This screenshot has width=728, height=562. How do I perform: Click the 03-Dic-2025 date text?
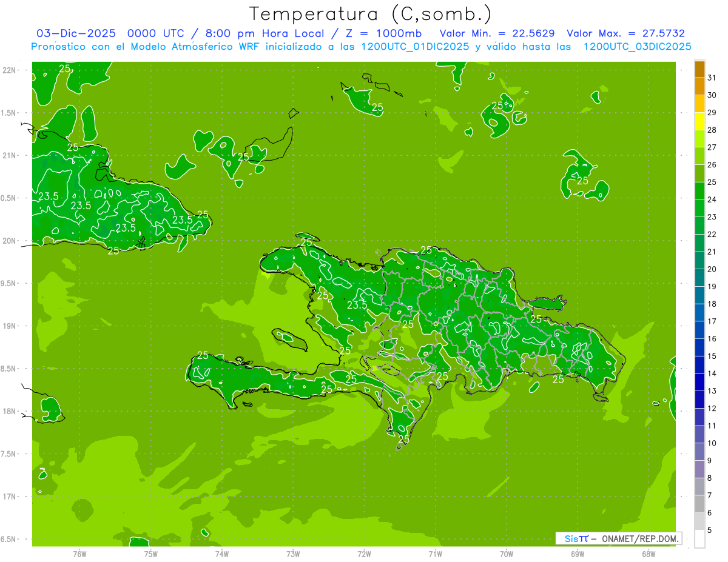75,33
